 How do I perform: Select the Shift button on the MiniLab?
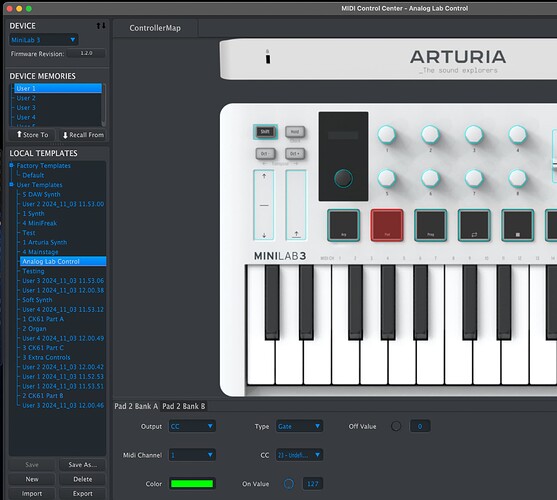[x=265, y=132]
